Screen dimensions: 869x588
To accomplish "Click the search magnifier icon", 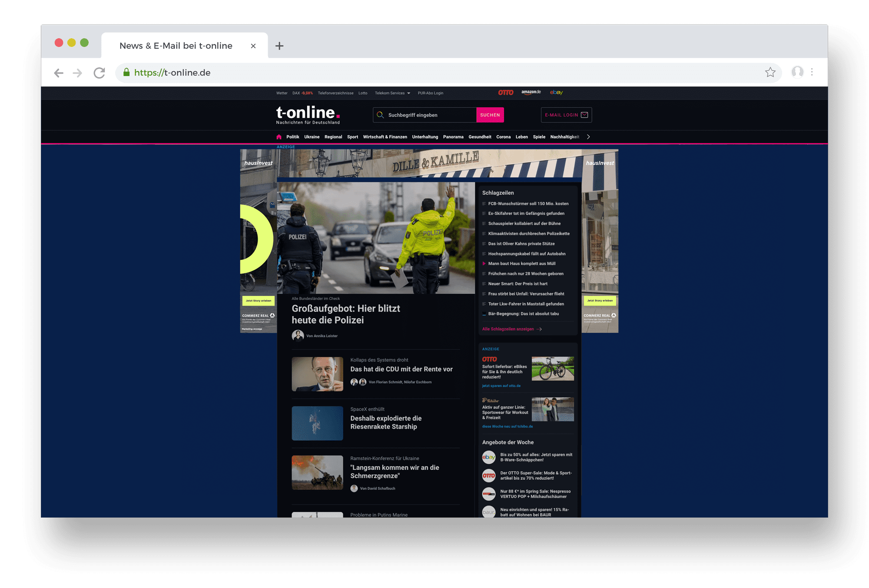I will 380,115.
